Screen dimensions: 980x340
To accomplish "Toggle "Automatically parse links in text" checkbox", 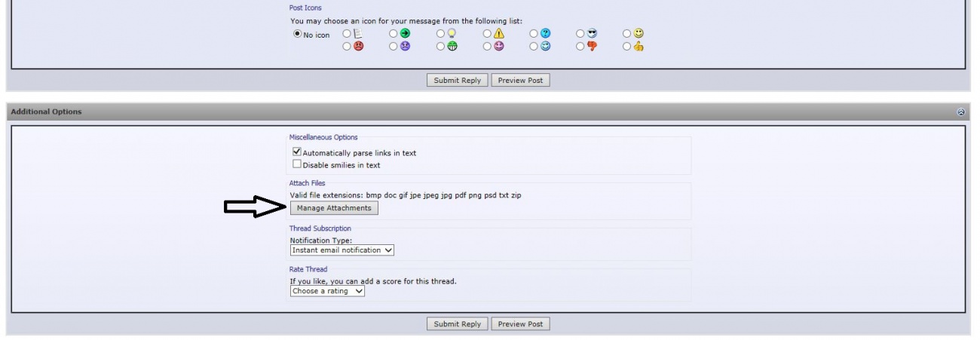I will click(297, 152).
